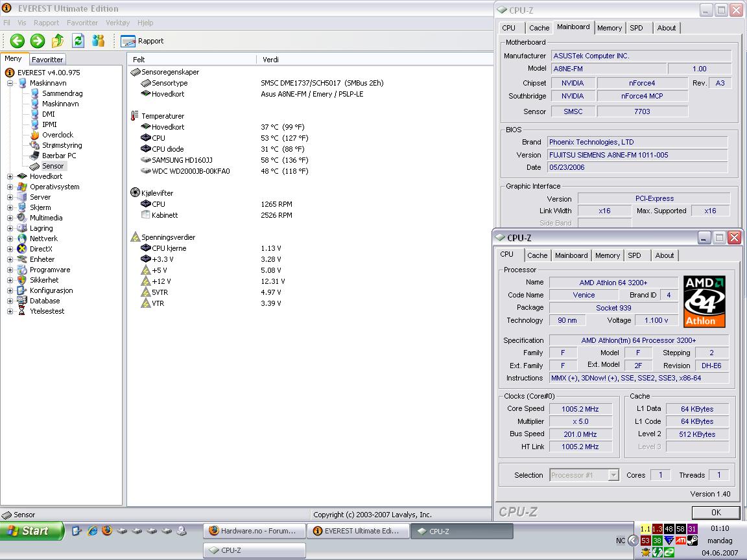This screenshot has height=560, width=747.
Task: Switch to the Favoritter tab in side panel
Action: (47, 60)
